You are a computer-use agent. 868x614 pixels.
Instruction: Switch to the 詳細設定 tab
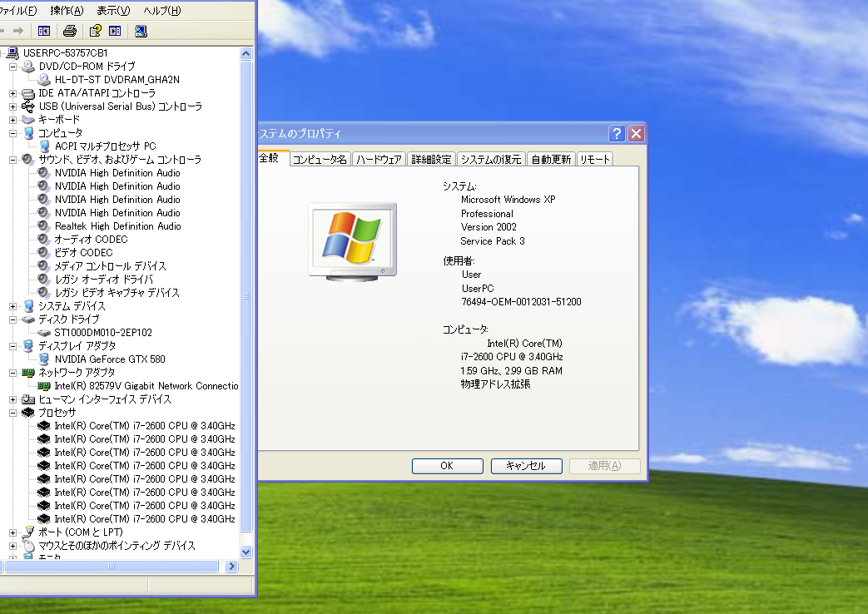(x=431, y=160)
